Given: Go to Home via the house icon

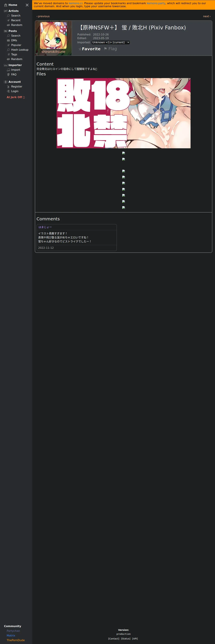Looking at the screenshot, I should (6, 5).
